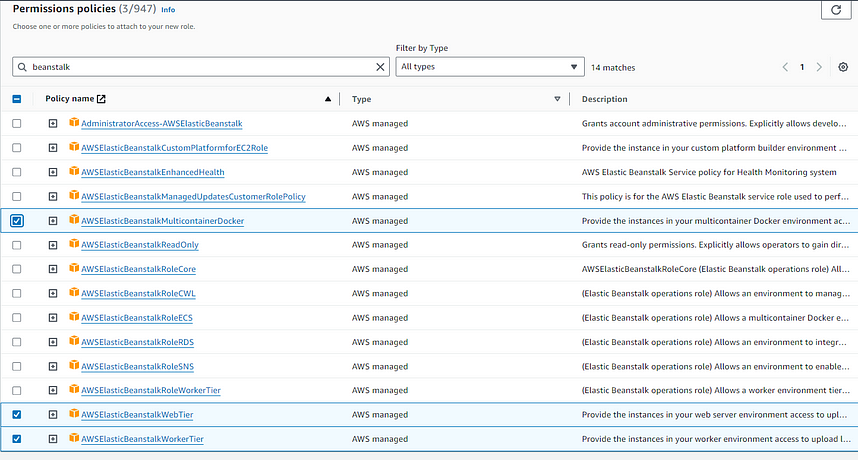
Task: Check AWSElasticBeanstalkEnhancedHealth checkbox
Action: point(16,172)
